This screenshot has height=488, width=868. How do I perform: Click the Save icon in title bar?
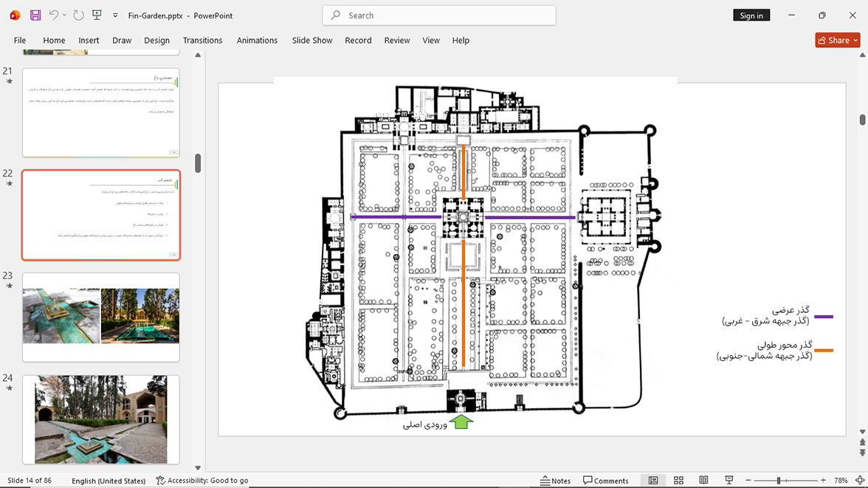(35, 16)
